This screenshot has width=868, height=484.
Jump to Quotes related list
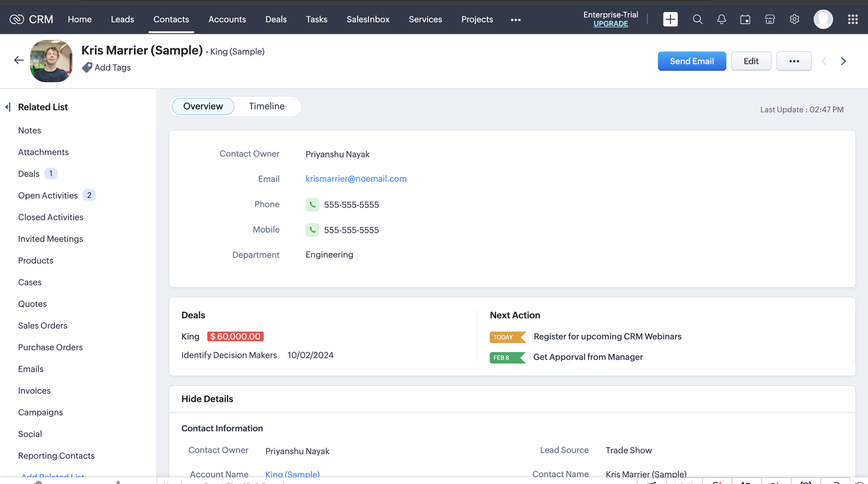(x=32, y=305)
